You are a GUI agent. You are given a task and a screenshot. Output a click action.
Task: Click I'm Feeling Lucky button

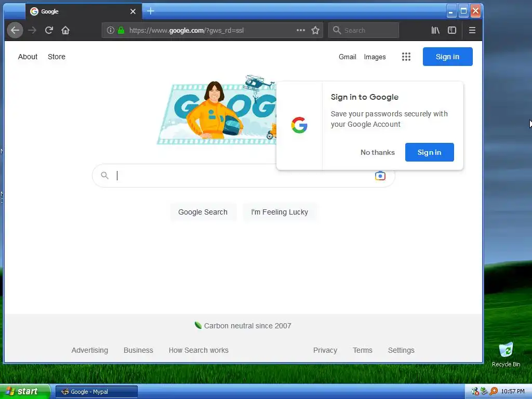[280, 212]
